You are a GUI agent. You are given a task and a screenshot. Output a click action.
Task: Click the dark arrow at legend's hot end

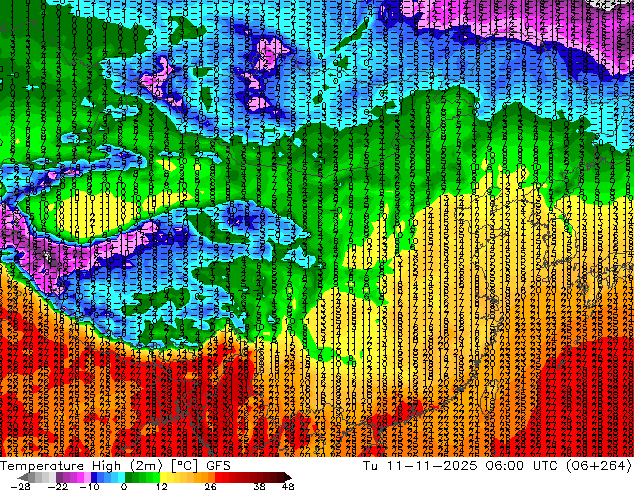click(x=287, y=477)
